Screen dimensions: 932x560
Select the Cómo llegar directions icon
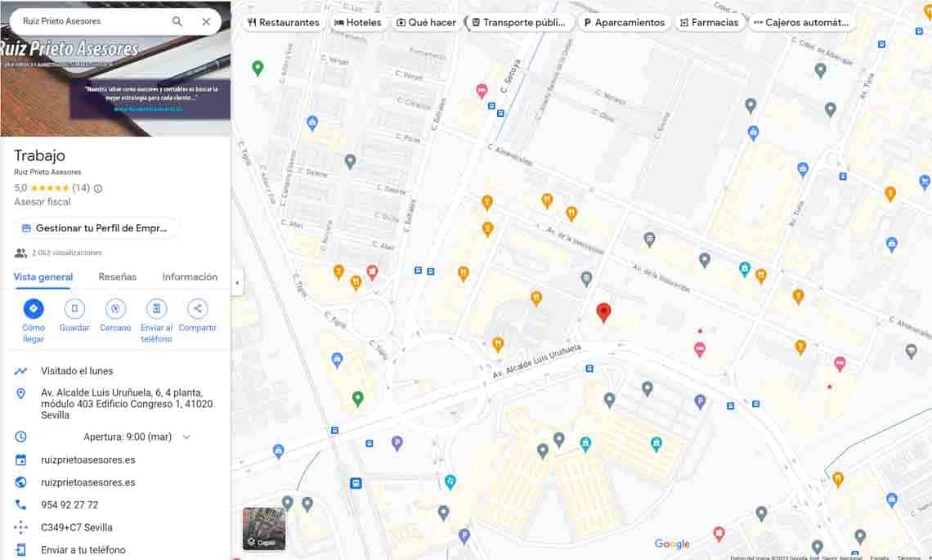coord(34,309)
